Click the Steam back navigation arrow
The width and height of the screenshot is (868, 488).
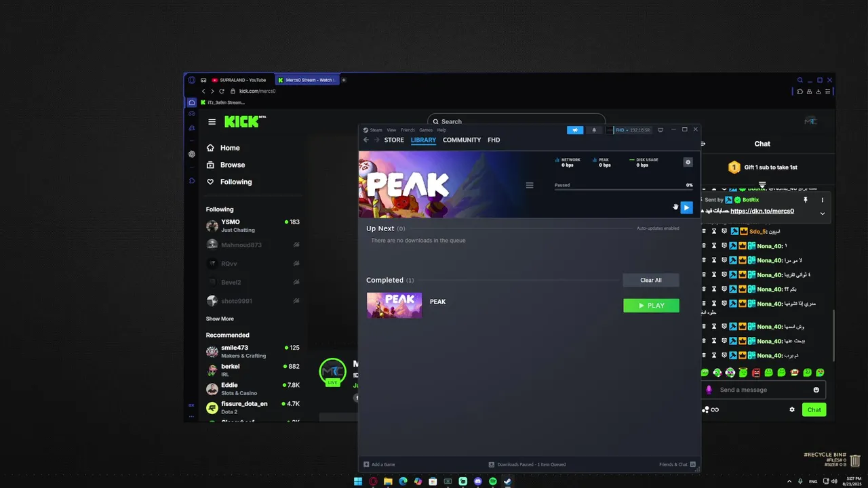pyautogui.click(x=366, y=140)
